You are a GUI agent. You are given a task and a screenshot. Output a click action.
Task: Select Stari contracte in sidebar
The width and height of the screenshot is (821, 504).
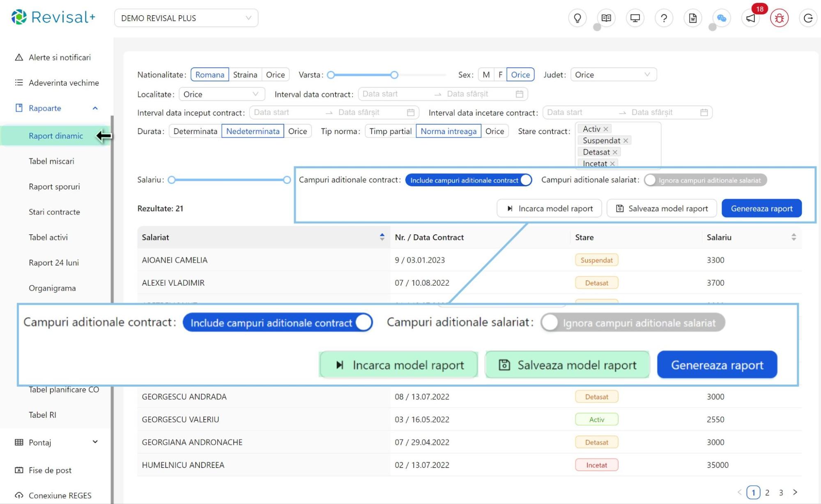coord(54,212)
